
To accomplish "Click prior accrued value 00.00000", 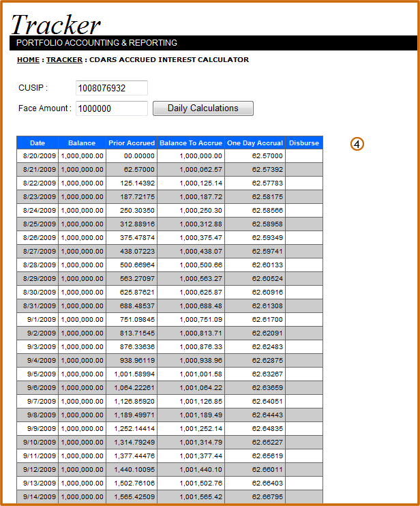I will click(132, 156).
